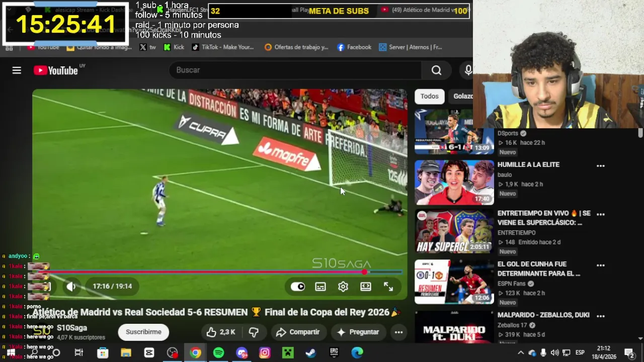644x362 pixels.
Task: Open Microsoft Store from taskbar
Action: click(x=103, y=353)
